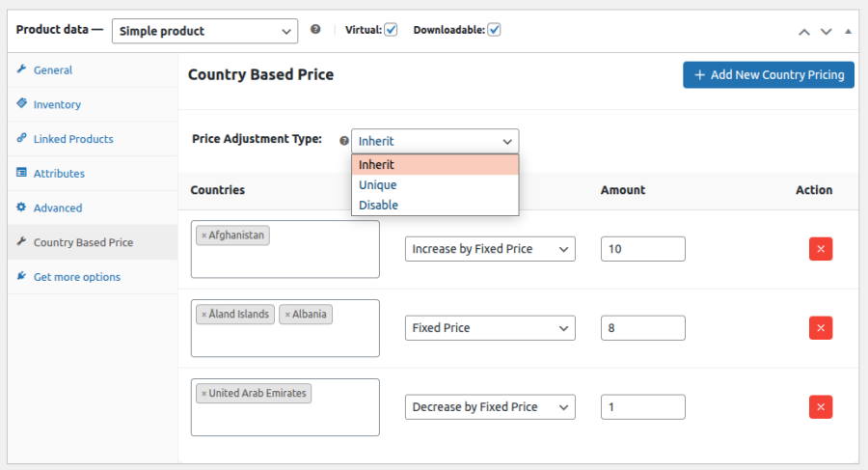The image size is (868, 470).
Task: Click the amount field containing 8
Action: point(642,328)
